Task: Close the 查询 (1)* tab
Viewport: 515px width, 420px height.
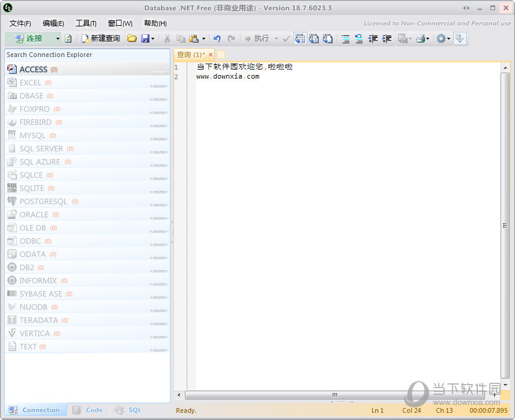Action: [211, 55]
